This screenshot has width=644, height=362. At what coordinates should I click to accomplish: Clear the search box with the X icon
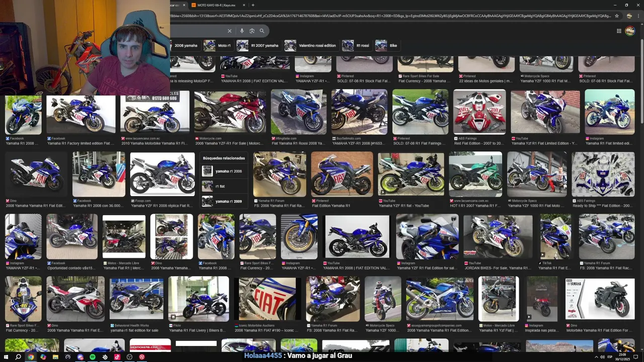pyautogui.click(x=229, y=31)
